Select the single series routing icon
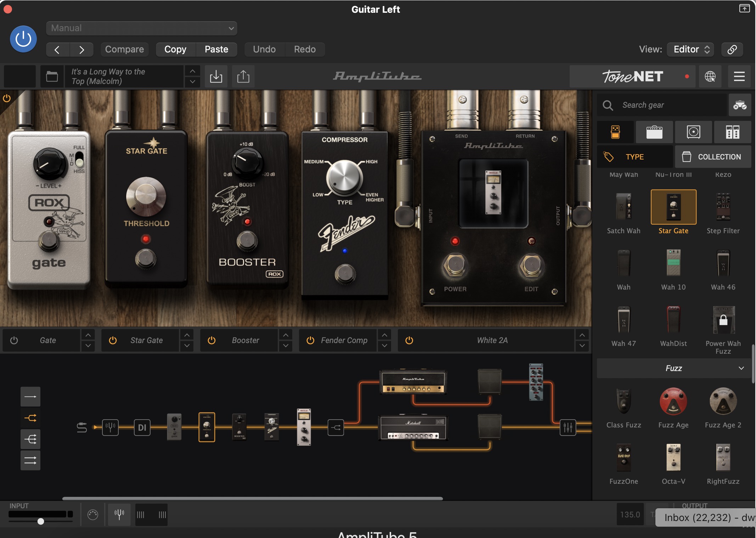The width and height of the screenshot is (756, 538). click(30, 397)
